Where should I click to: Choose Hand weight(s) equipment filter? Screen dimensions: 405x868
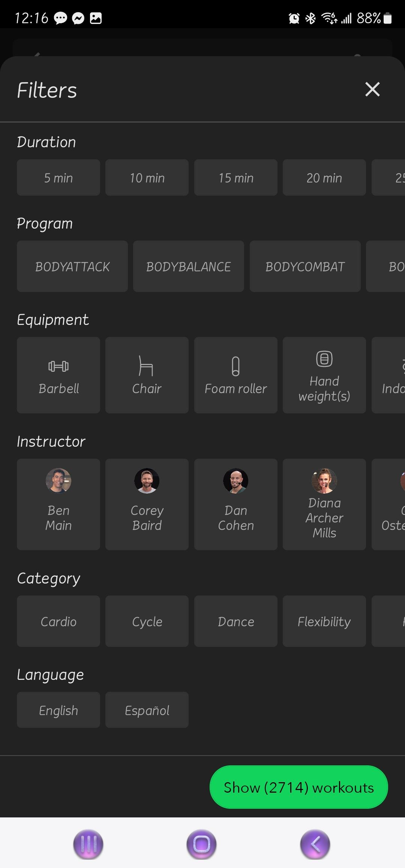click(324, 375)
